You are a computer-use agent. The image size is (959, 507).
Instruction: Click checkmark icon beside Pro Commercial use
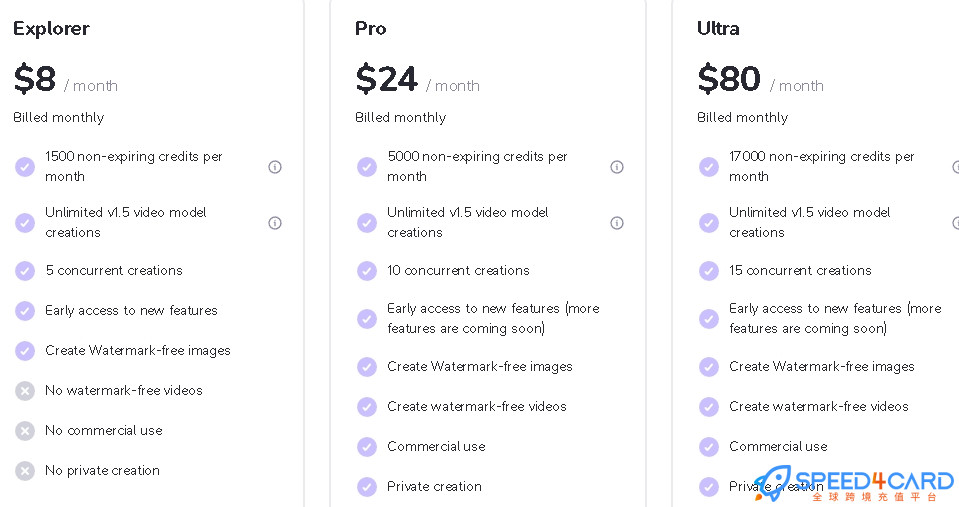tap(367, 447)
